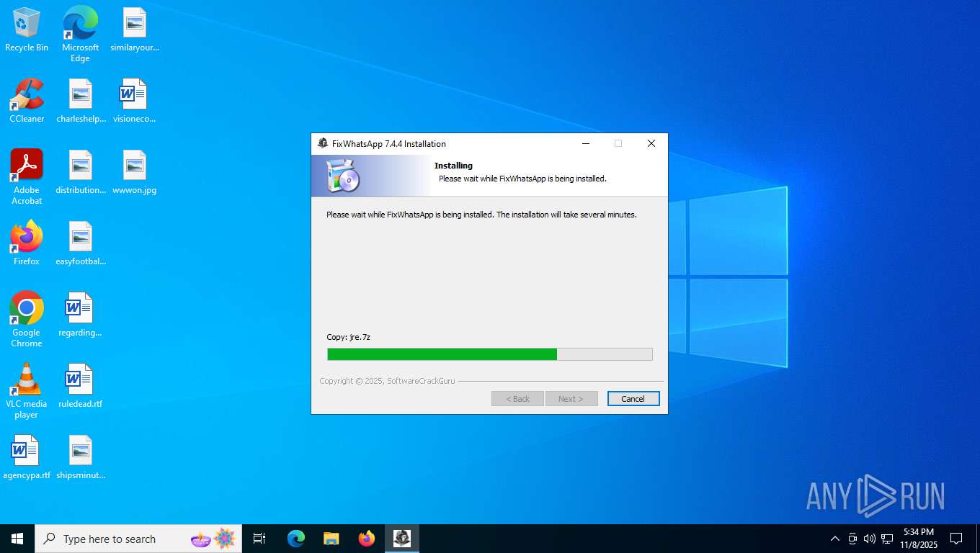
Task: Click the FixWhatsApp installer taskbar button
Action: coord(402,539)
